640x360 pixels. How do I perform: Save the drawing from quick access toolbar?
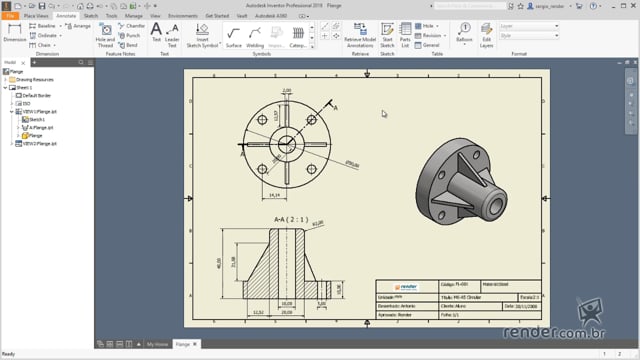pyautogui.click(x=42, y=6)
